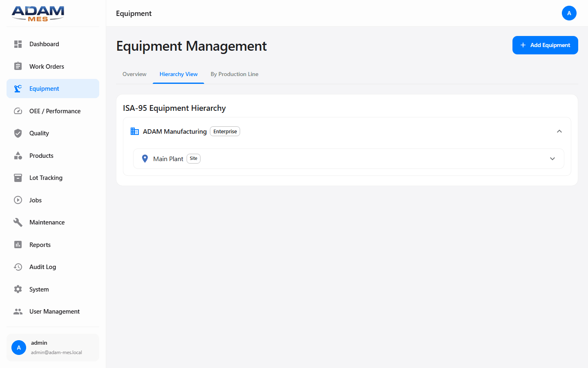Screen dimensions: 588x368
Task: Switch to the Overview tab
Action: coord(134,74)
